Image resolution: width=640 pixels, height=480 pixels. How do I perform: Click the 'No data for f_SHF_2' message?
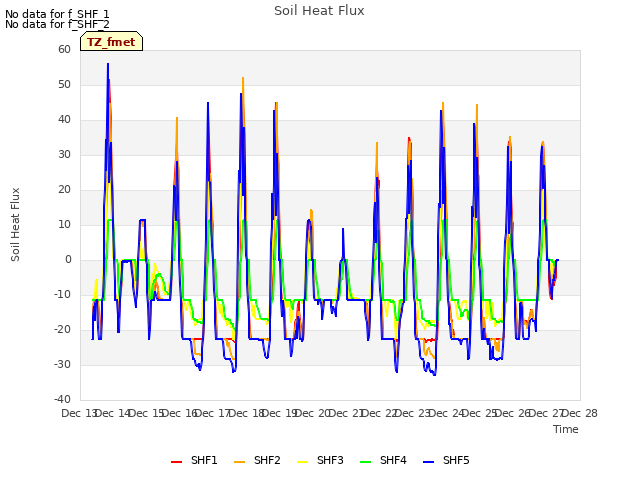click(x=57, y=24)
